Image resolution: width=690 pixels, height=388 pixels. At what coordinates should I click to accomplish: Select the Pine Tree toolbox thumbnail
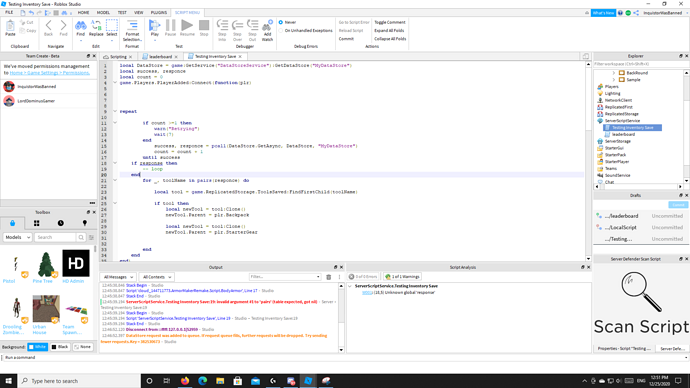pyautogui.click(x=46, y=263)
